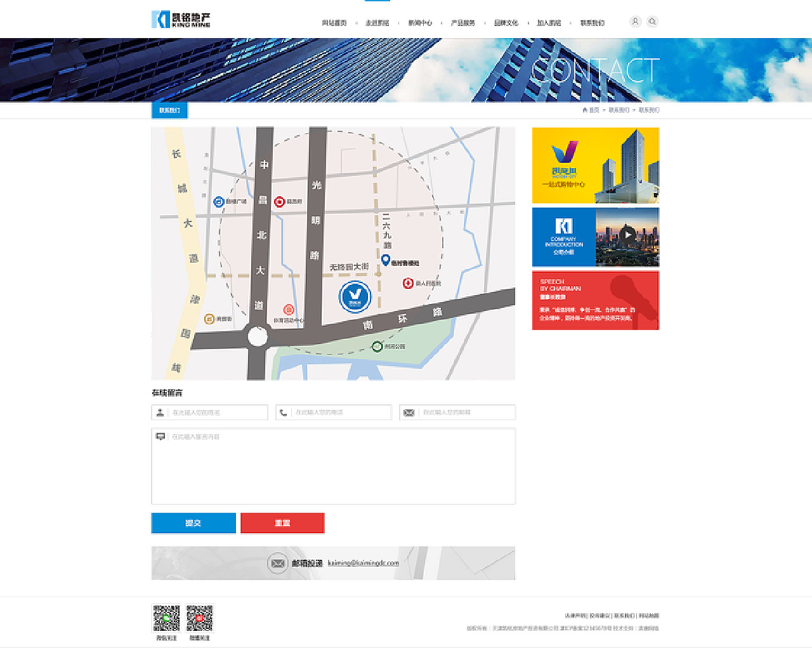Click the email address input field
The height and width of the screenshot is (648, 812).
tap(457, 413)
